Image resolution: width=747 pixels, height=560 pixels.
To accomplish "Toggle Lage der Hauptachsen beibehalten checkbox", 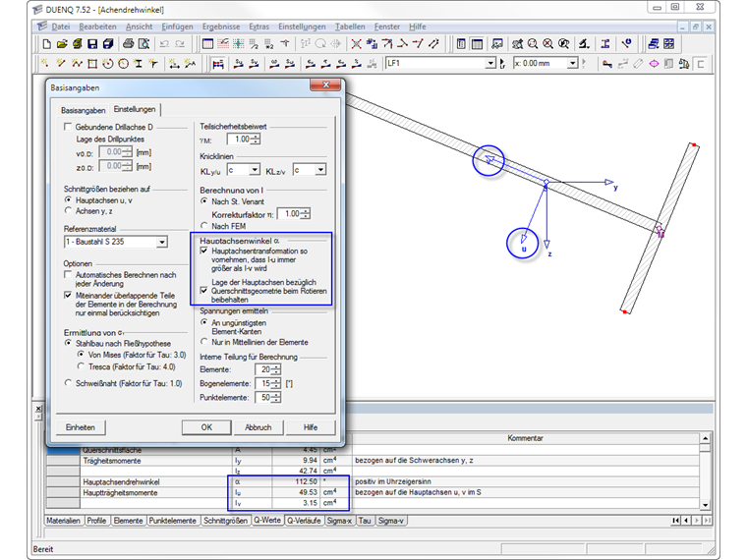I will 203,291.
